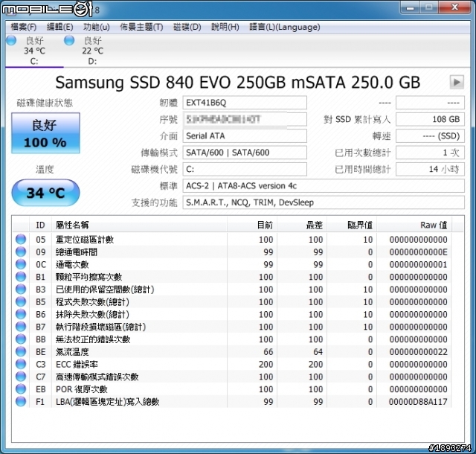Click the next disk arrow button

pos(457,82)
